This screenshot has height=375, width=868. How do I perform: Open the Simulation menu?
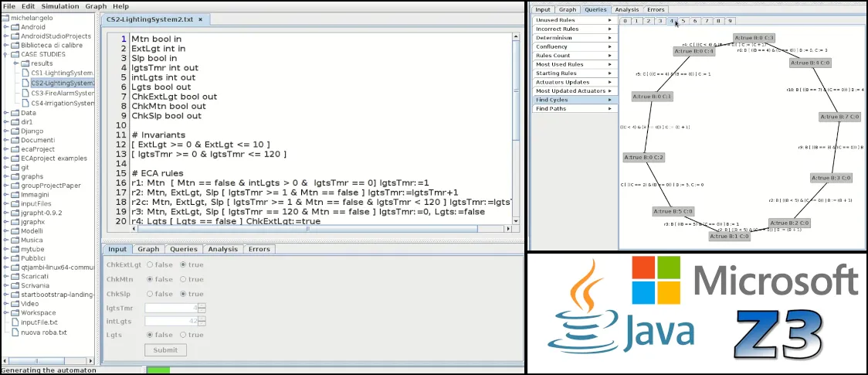(59, 6)
